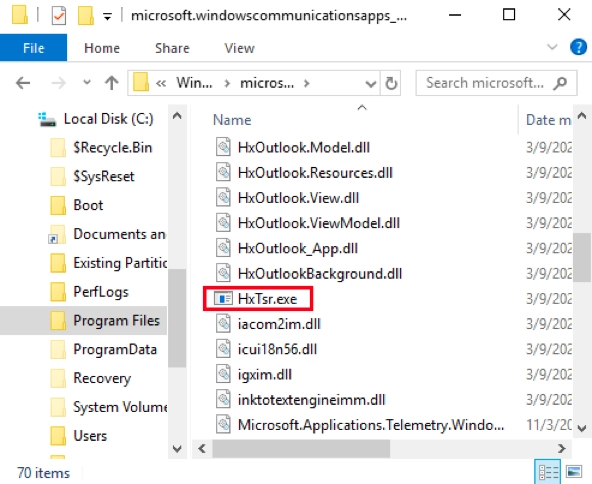
Task: Click the file list vertical scrollbar thumb
Action: [582, 257]
